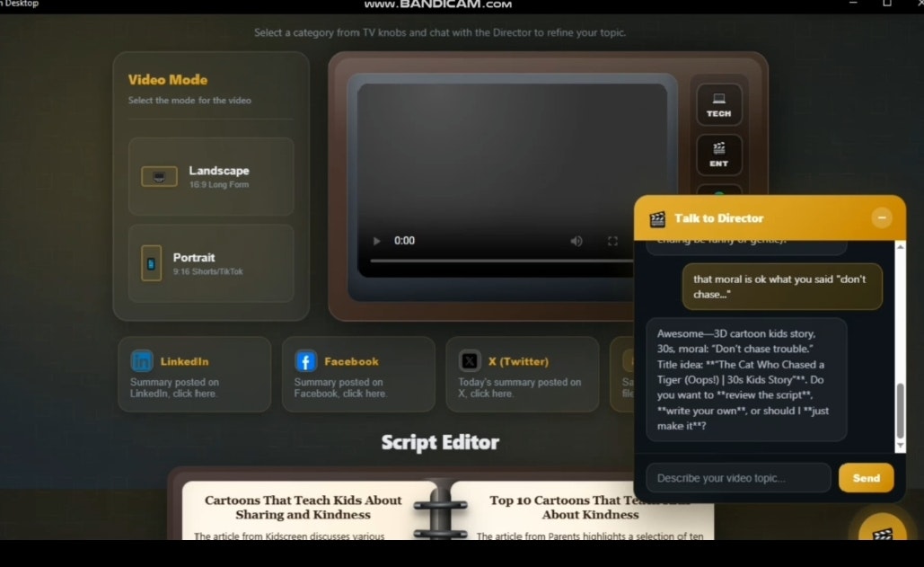Select Landscape 16:9 Long Form mode
Viewport: 924px width, 567px height.
click(x=211, y=176)
